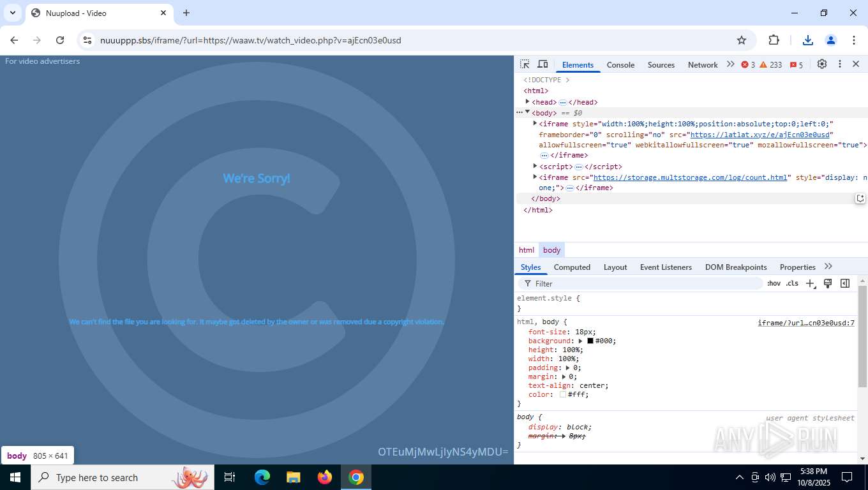
Task: Open Chrome downloads
Action: coord(808,40)
